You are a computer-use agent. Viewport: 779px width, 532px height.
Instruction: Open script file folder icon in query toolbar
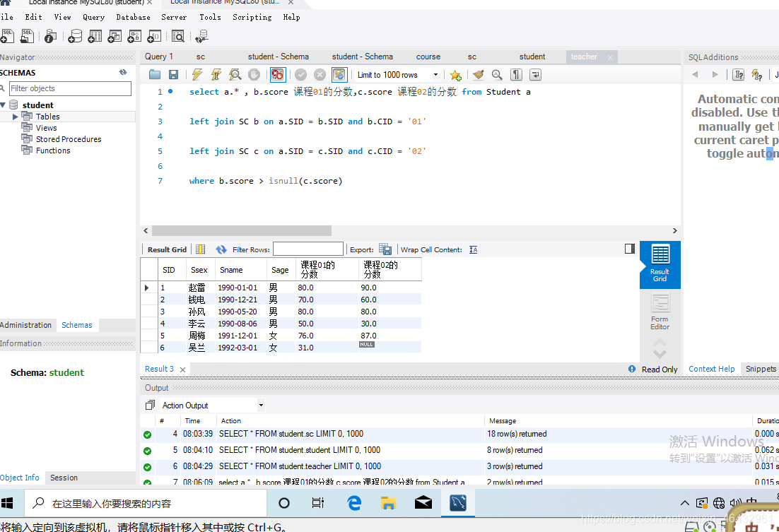(x=155, y=74)
